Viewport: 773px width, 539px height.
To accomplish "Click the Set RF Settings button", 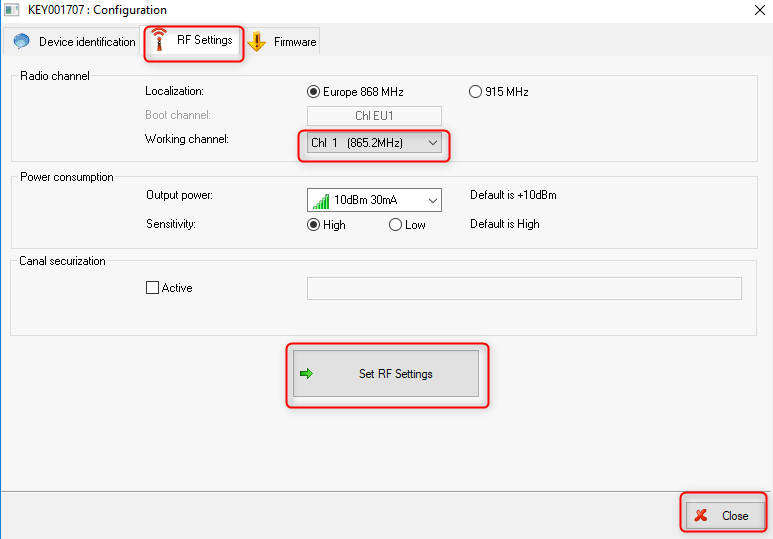I will (x=386, y=374).
